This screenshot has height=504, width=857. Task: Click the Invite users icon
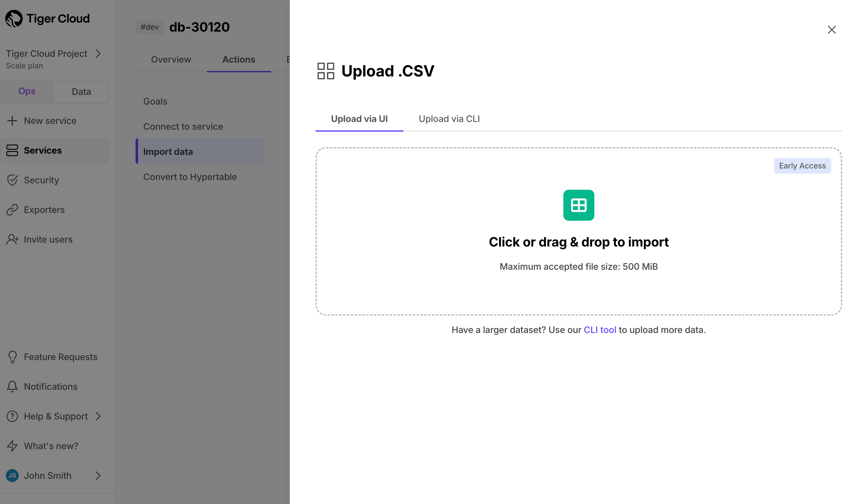13,239
